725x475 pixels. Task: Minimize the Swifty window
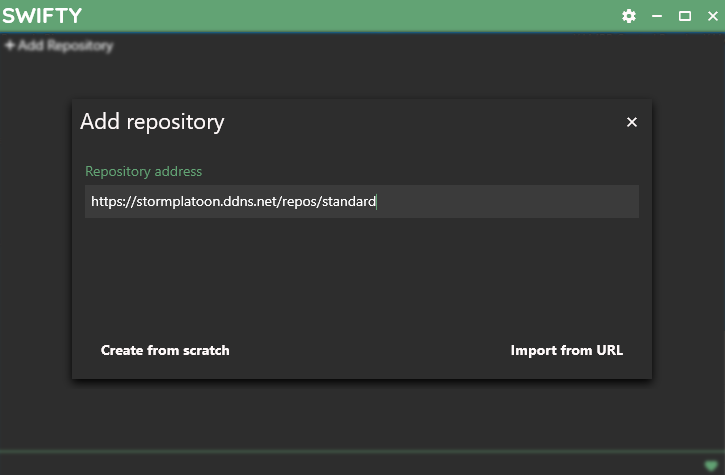[x=657, y=16]
